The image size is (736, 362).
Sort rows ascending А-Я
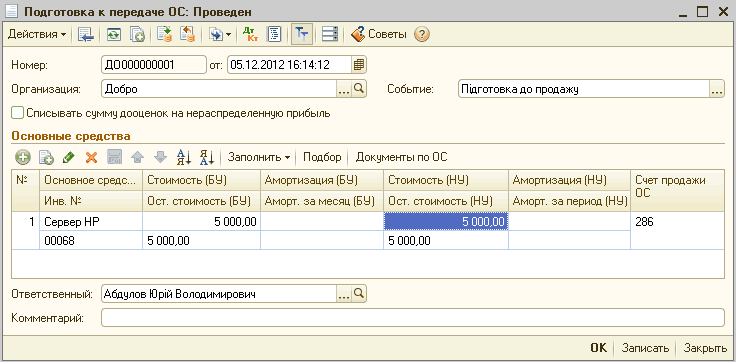click(184, 157)
